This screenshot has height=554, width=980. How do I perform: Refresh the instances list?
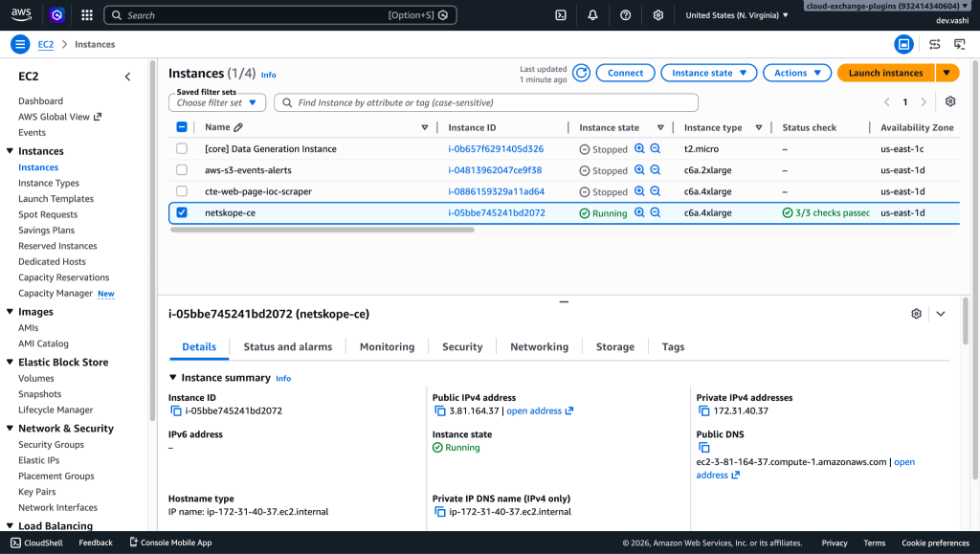tap(581, 73)
